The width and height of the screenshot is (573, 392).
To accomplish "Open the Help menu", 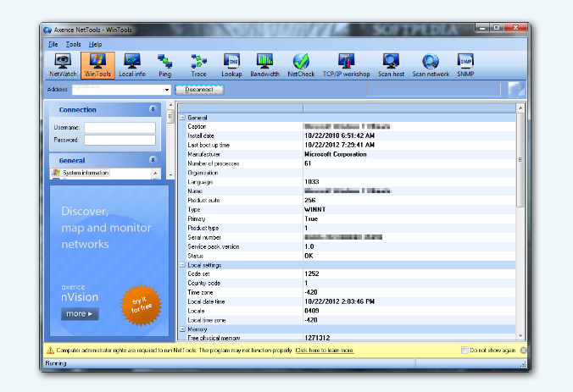I will pos(95,44).
